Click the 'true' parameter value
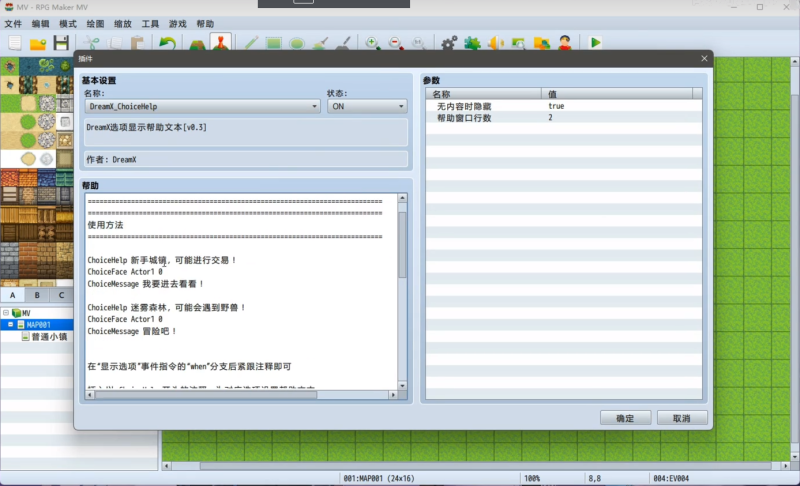 coord(556,106)
